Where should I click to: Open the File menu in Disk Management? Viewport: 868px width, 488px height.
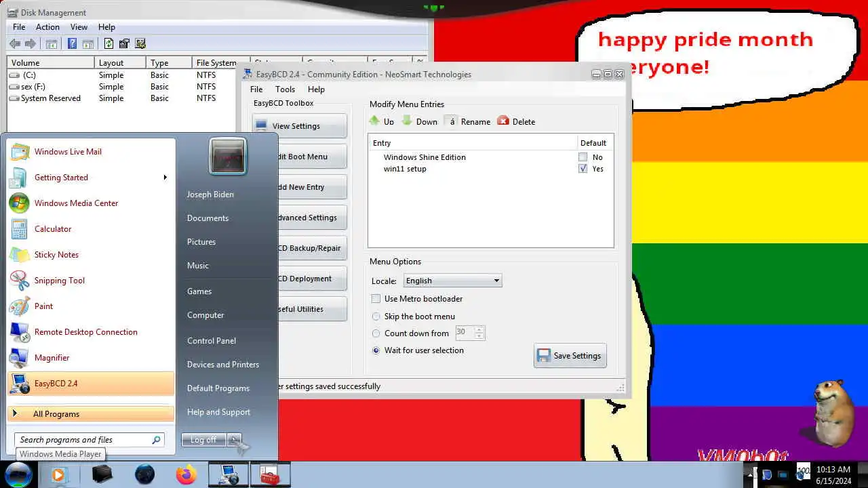19,27
